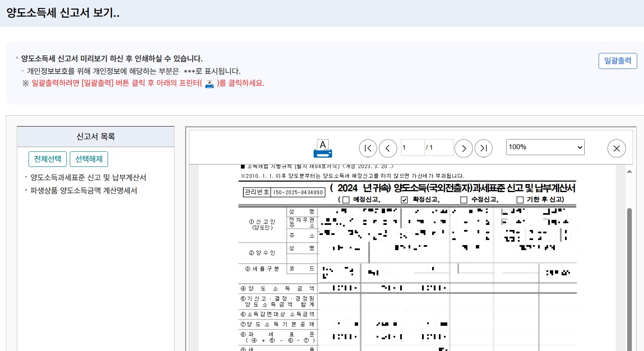
Task: Jump to the last page using the >| icon
Action: [x=484, y=148]
